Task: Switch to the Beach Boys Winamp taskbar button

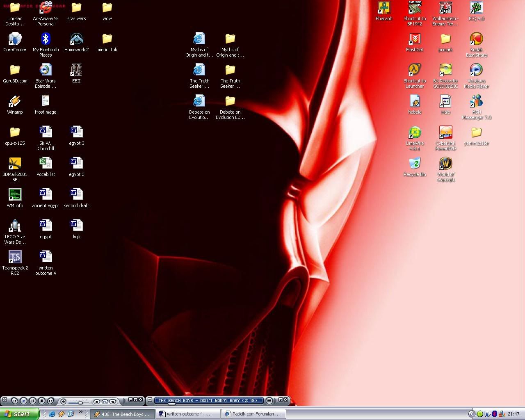Action: (x=123, y=414)
